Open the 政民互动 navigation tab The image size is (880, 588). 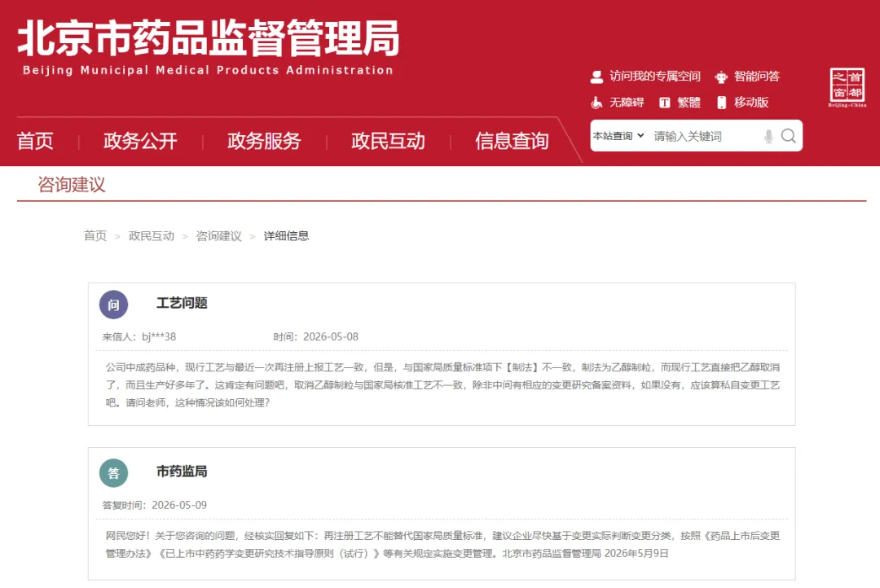(389, 141)
